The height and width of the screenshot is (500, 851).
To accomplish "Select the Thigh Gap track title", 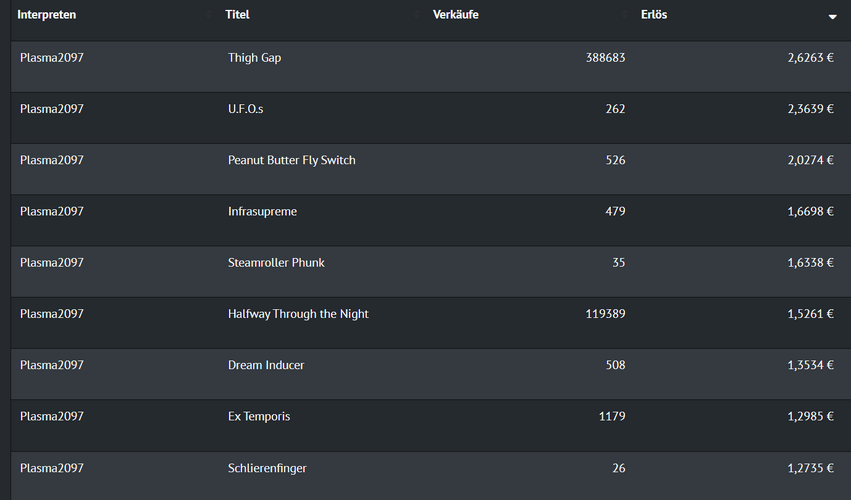I will pos(255,58).
